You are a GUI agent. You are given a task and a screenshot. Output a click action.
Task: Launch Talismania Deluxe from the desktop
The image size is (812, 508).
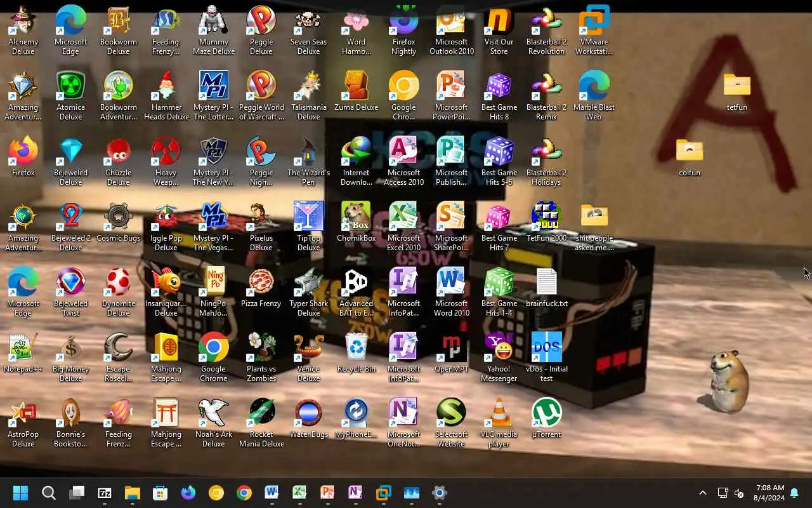[308, 96]
